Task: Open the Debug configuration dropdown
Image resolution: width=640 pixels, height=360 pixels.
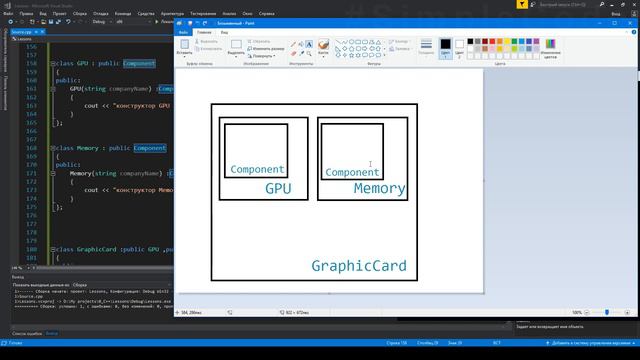Action: [x=102, y=22]
